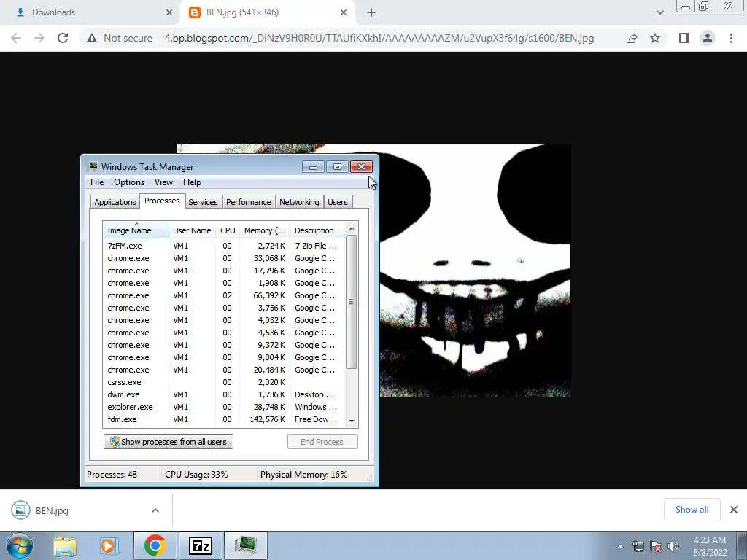The height and width of the screenshot is (560, 747).
Task: Sort by User Name column
Action: (x=192, y=230)
